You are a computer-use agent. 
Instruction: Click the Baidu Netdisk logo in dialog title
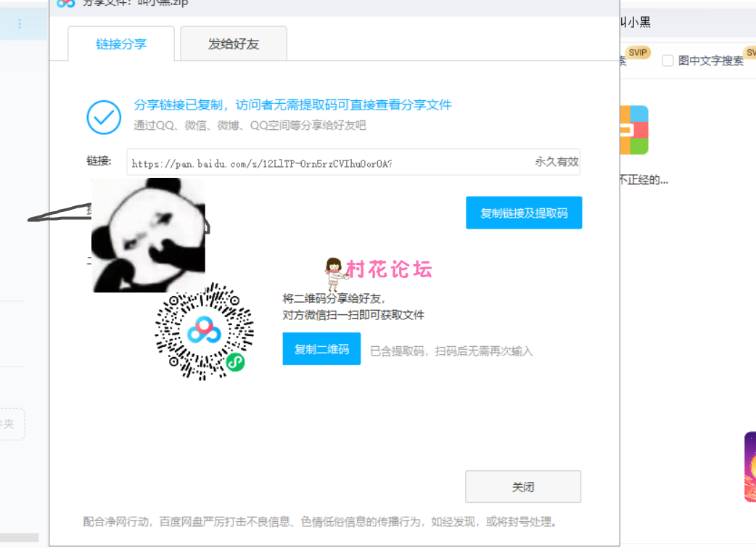[65, 4]
